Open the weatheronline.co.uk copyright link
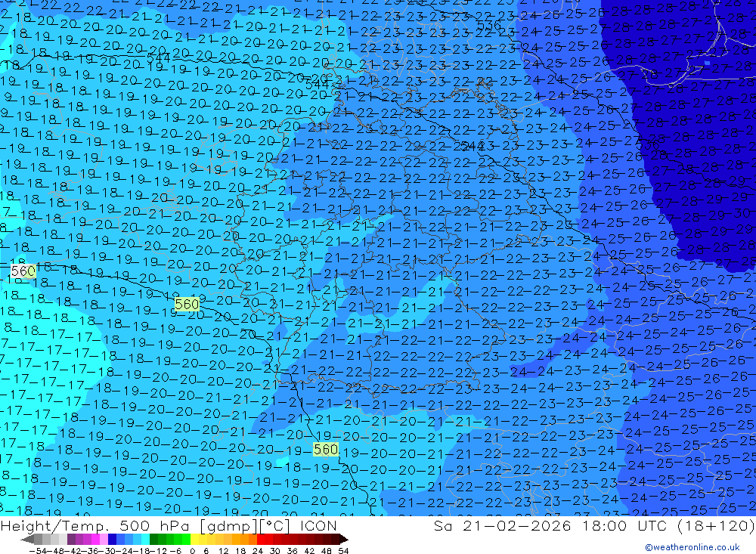Image resolution: width=756 pixels, height=554 pixels. [692, 546]
